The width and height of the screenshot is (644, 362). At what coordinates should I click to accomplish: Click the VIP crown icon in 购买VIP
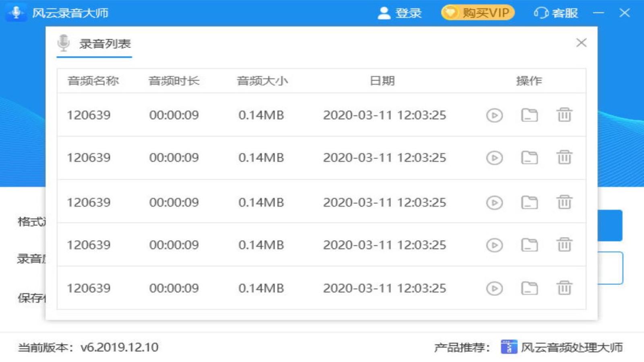tap(451, 12)
